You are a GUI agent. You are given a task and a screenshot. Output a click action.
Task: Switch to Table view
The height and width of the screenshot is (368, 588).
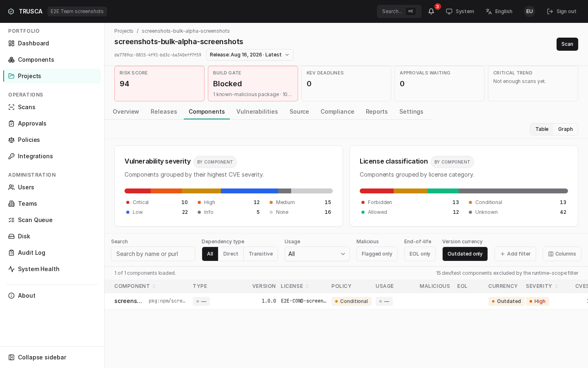pos(542,129)
